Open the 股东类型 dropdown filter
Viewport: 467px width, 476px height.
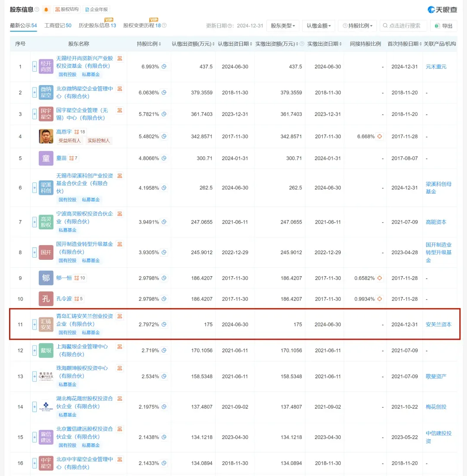click(283, 26)
